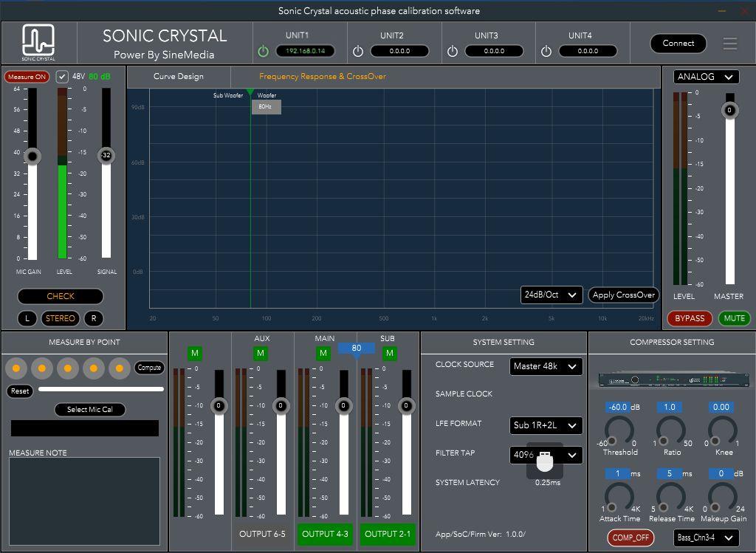This screenshot has height=553, width=756.
Task: Click the first orange measure point
Action: coord(16,368)
